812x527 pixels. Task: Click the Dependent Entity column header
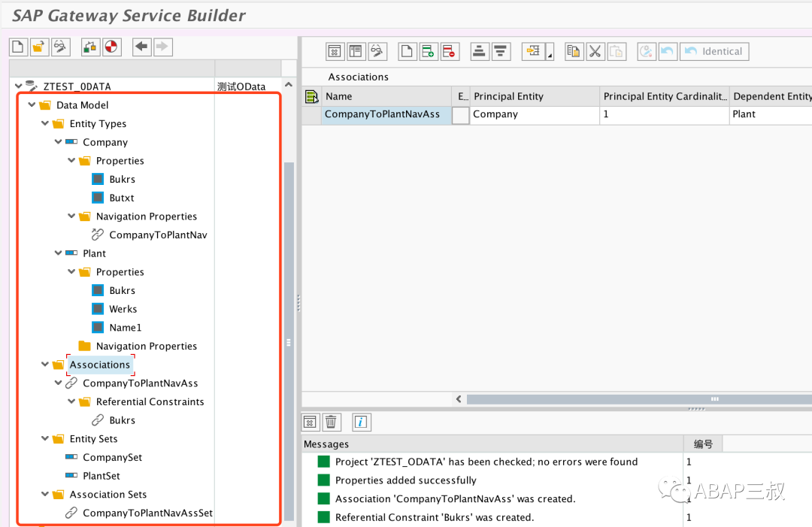point(771,96)
